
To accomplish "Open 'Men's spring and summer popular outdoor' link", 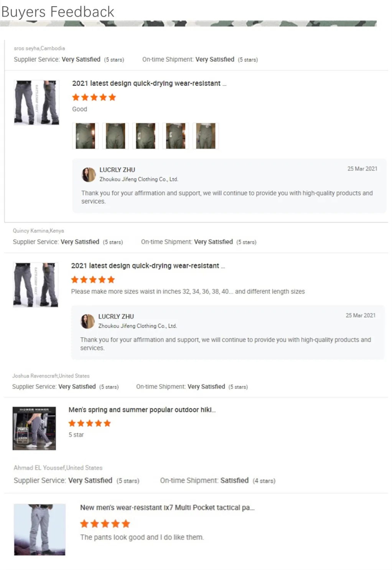I will [x=142, y=410].
